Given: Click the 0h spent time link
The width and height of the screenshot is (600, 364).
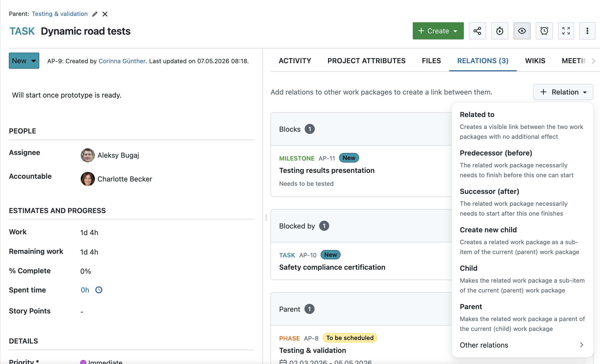Looking at the screenshot, I should coord(85,290).
